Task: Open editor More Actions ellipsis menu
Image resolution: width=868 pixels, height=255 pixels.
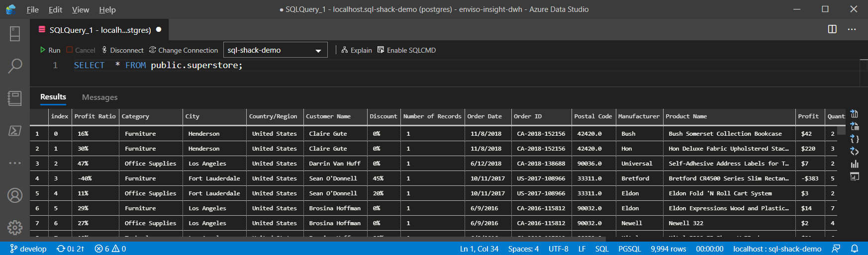Action: pos(852,29)
